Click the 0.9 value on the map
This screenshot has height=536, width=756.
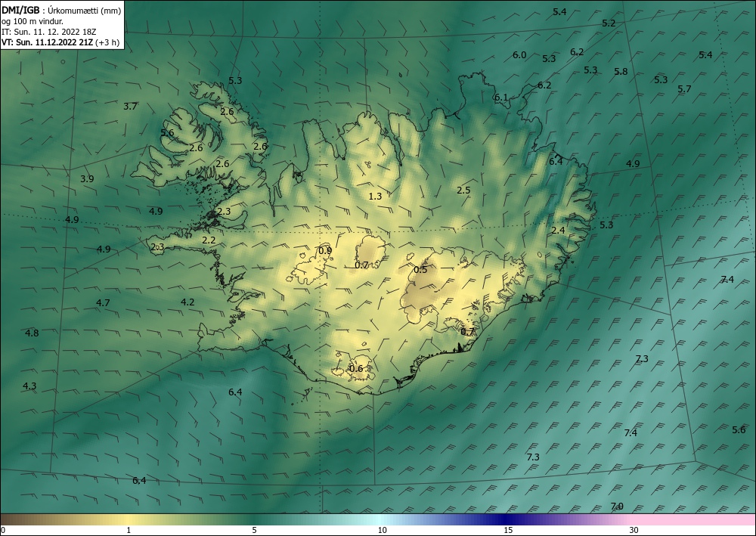pyautogui.click(x=325, y=251)
